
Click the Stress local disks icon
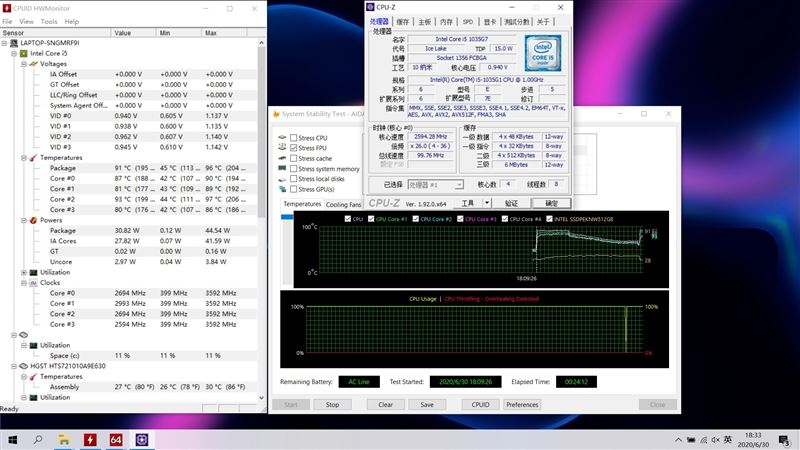click(x=282, y=179)
